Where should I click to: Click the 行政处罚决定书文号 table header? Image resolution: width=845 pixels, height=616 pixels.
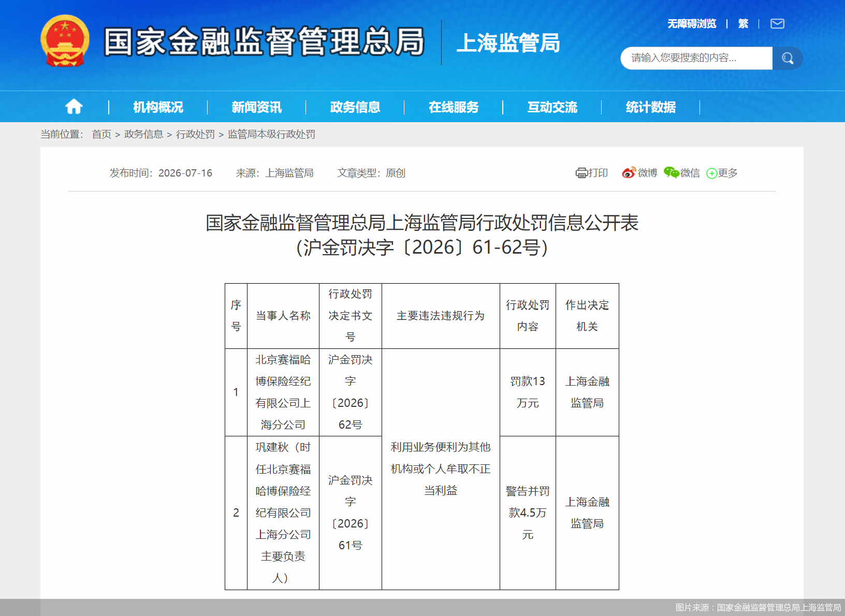pos(351,316)
